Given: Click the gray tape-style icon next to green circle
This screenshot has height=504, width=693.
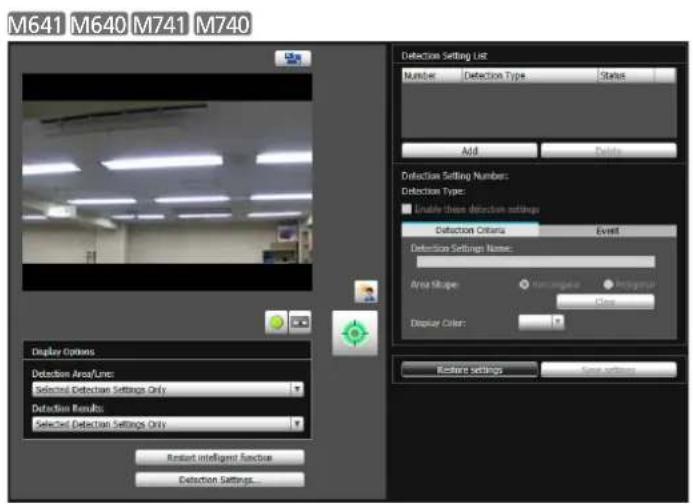Looking at the screenshot, I should tap(300, 323).
